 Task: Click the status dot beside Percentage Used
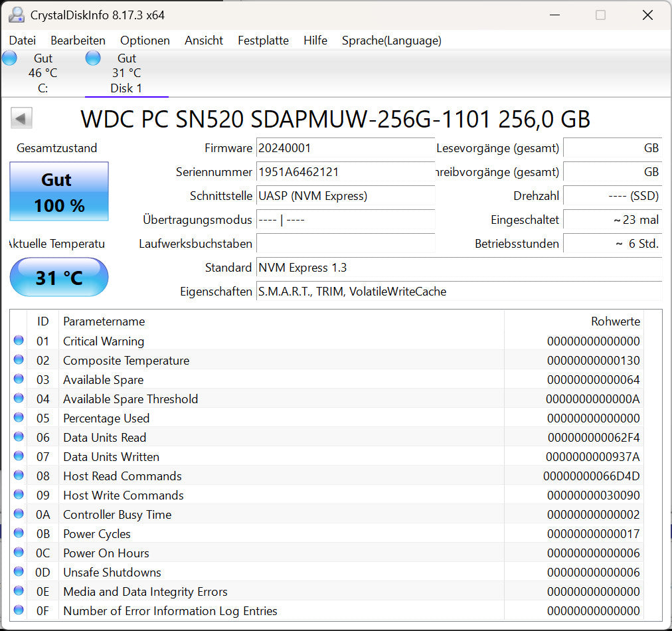point(19,418)
